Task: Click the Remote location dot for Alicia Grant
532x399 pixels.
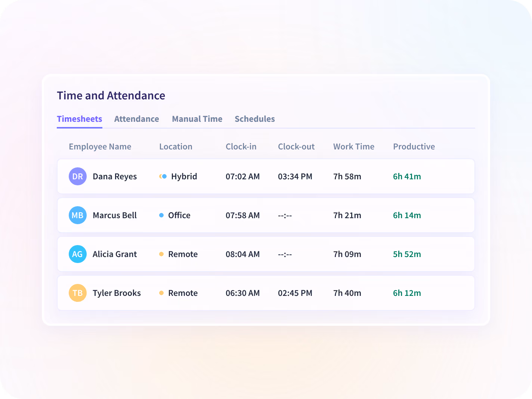Action: tap(161, 254)
